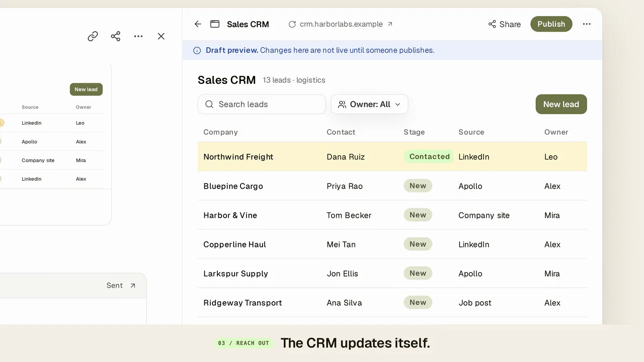Publish the Sales CRM draft
This screenshot has height=362, width=644.
click(551, 24)
